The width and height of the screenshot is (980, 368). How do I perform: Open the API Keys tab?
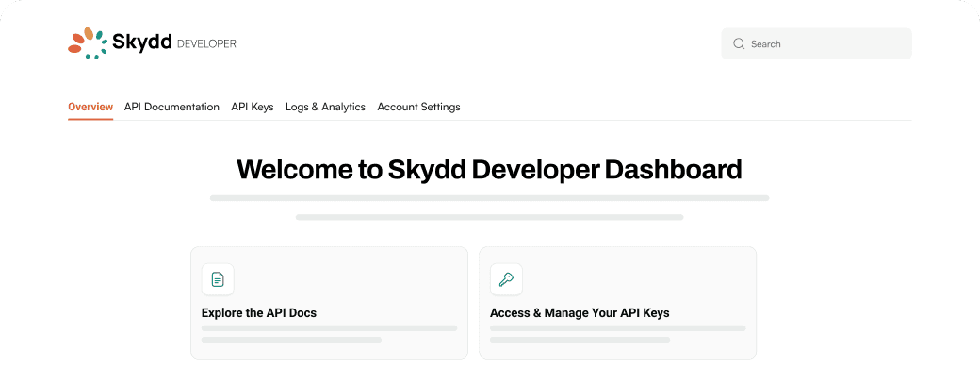[253, 107]
